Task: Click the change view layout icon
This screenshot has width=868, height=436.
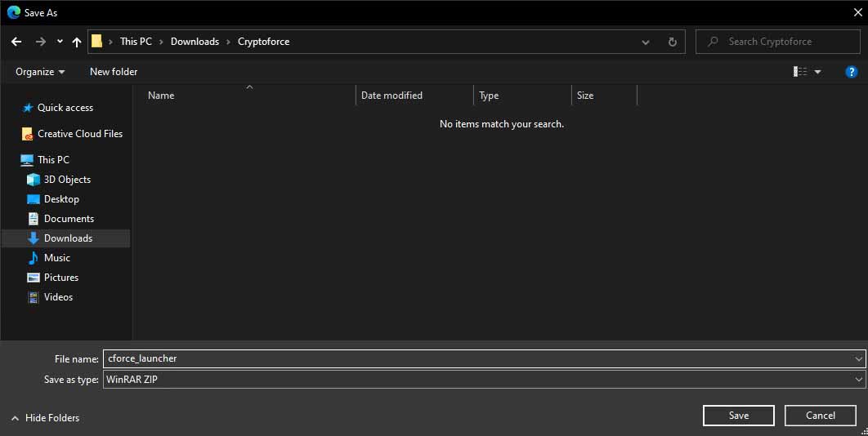Action: click(x=800, y=72)
